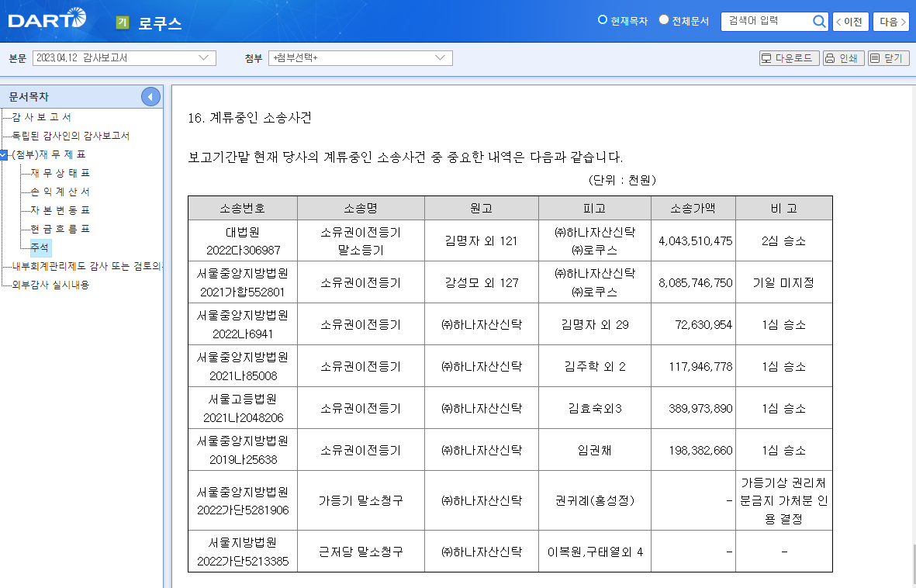916x588 pixels.
Task: Open 독립된 감사인의 감사보고서 tree item
Action: click(x=71, y=136)
